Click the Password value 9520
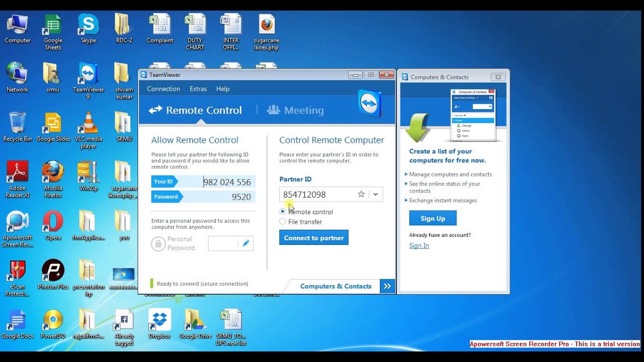 tap(241, 197)
